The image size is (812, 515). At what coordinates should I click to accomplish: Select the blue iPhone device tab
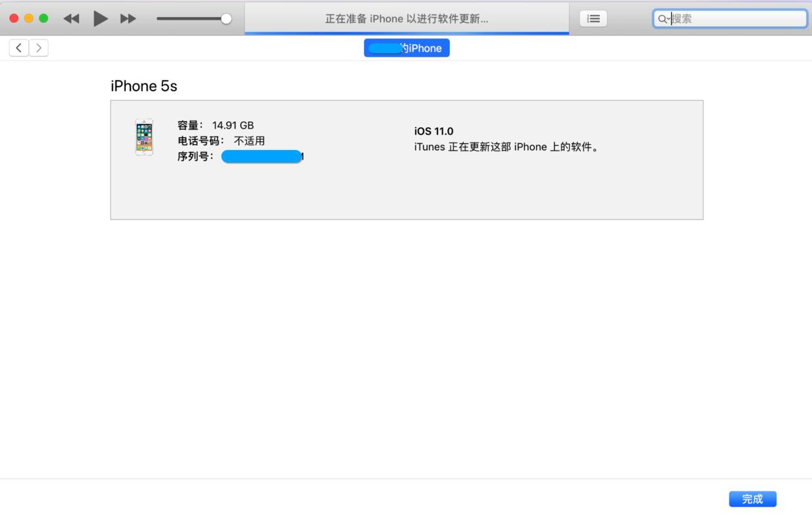pos(407,47)
